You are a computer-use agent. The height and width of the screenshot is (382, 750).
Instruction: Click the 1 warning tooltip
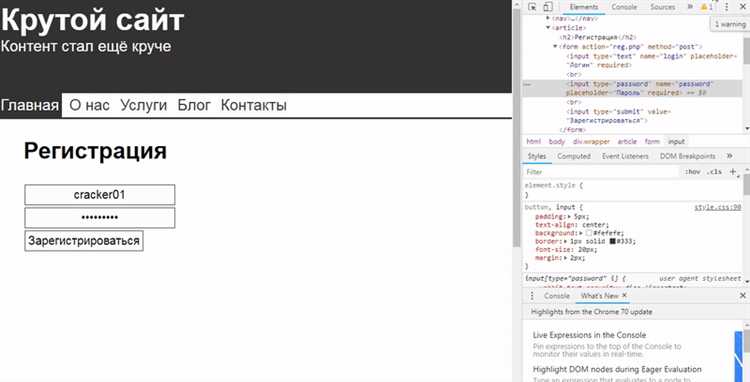(730, 24)
